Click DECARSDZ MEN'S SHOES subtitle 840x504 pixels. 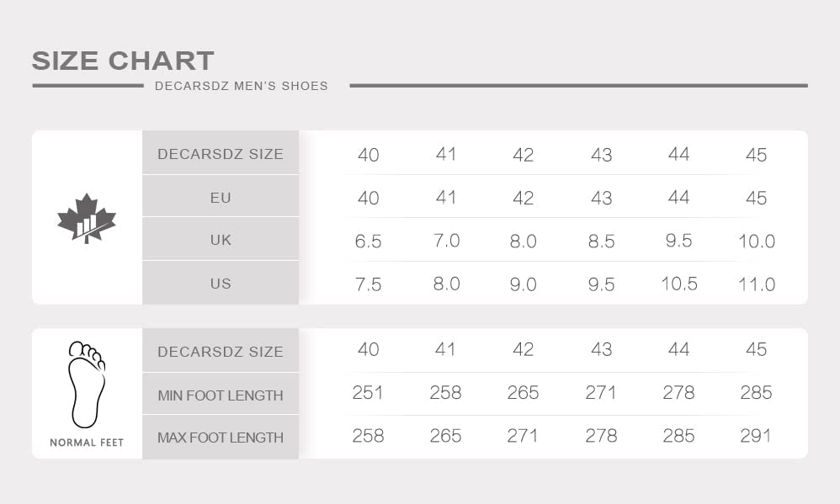pyautogui.click(x=241, y=86)
